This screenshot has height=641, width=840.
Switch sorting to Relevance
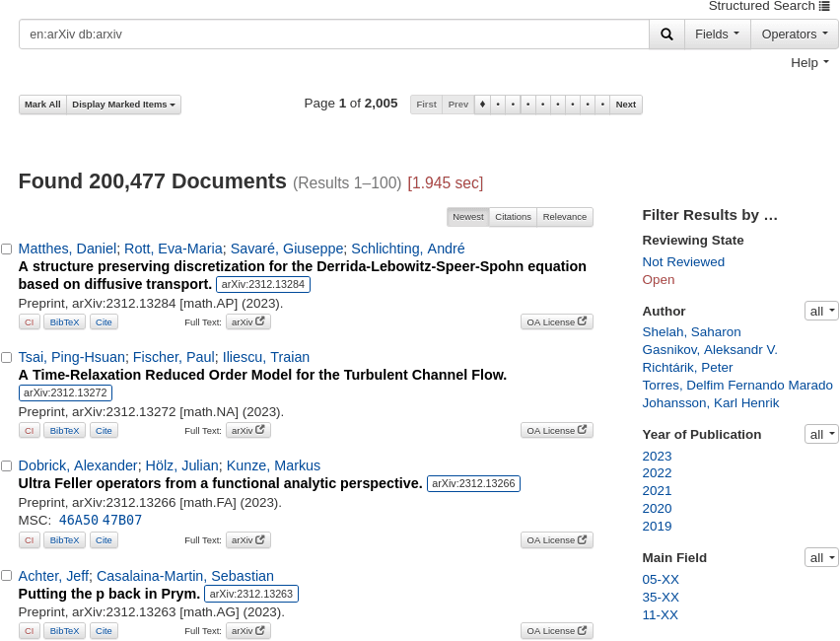tap(564, 217)
